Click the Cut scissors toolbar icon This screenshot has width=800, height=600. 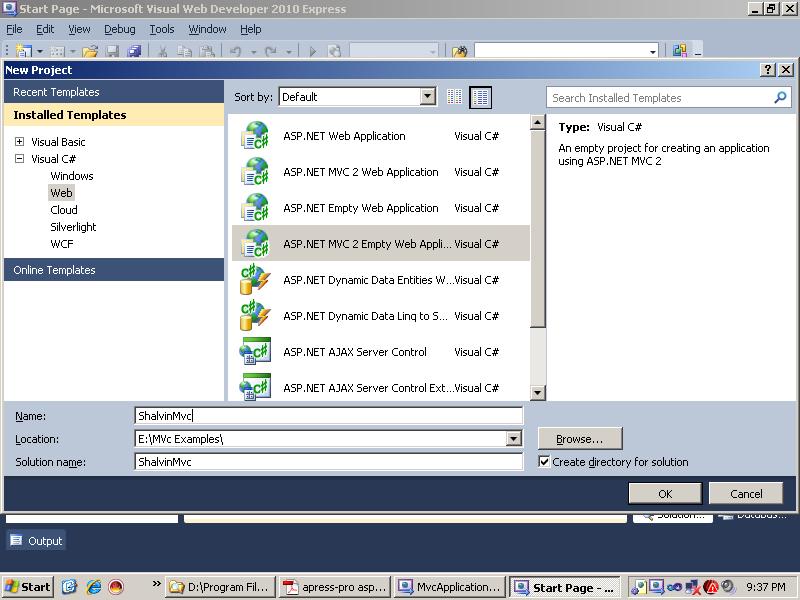162,51
